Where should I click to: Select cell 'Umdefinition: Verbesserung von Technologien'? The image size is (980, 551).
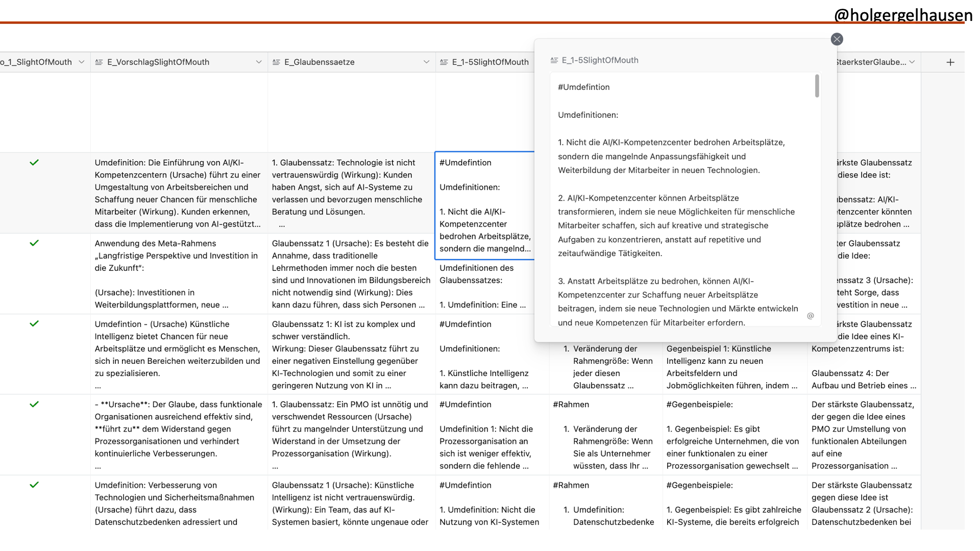coord(179,503)
